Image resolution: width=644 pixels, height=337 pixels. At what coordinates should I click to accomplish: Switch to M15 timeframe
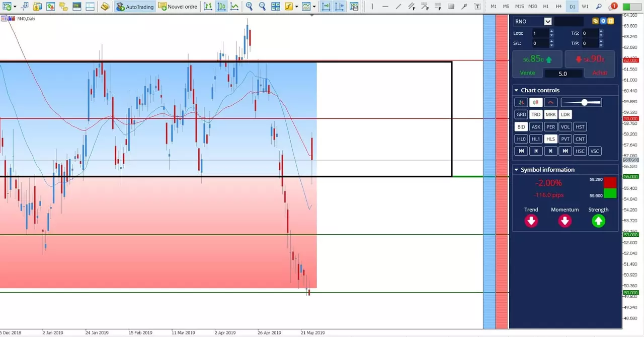pos(519,7)
